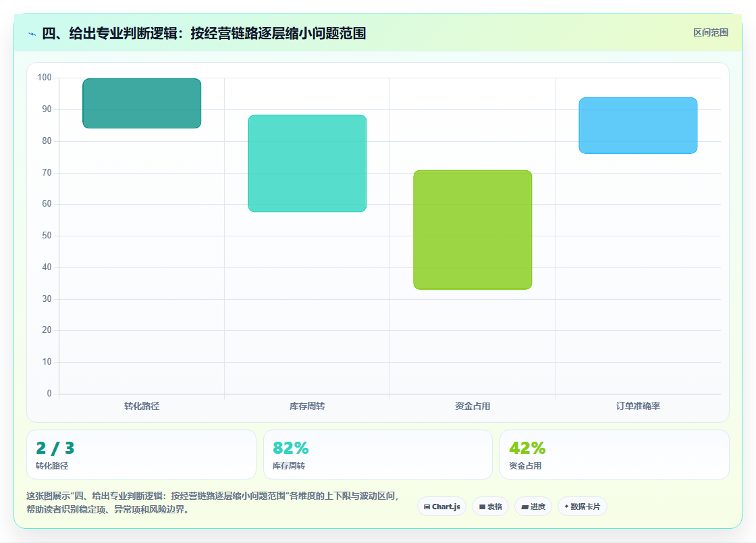The width and height of the screenshot is (756, 543).
Task: Click the y-axis value 50
Action: pos(47,235)
